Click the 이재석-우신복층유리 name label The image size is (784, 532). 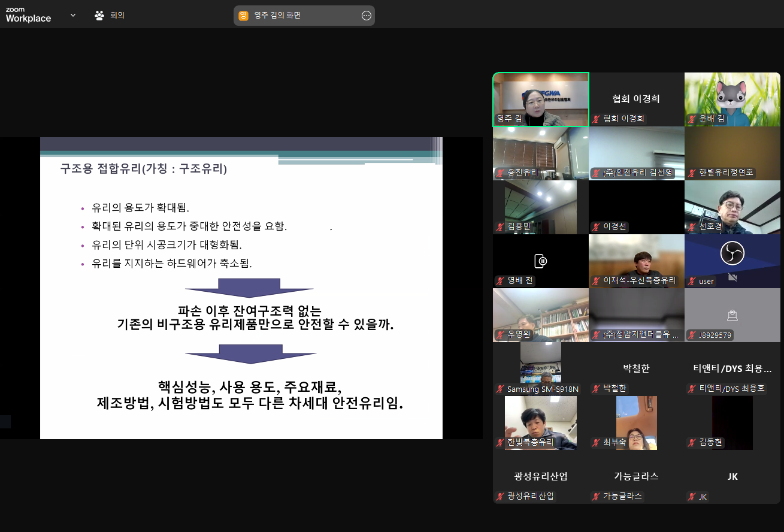click(x=638, y=280)
